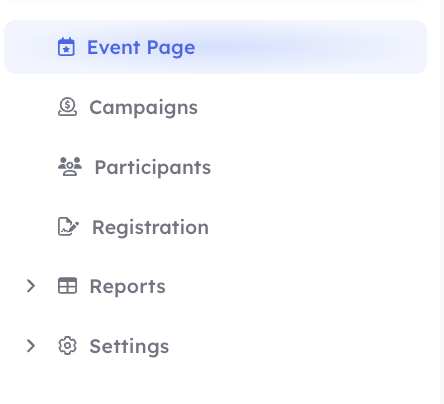The width and height of the screenshot is (444, 404).
Task: Click the dollar coin Campaigns icon
Action: 67,107
